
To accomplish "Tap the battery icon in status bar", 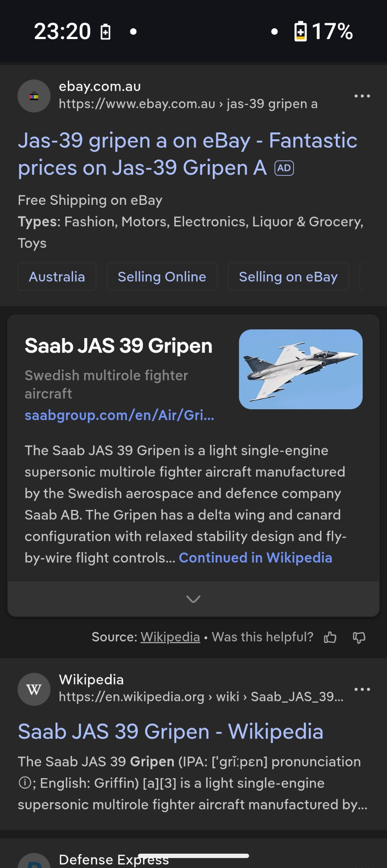I will pyautogui.click(x=300, y=31).
